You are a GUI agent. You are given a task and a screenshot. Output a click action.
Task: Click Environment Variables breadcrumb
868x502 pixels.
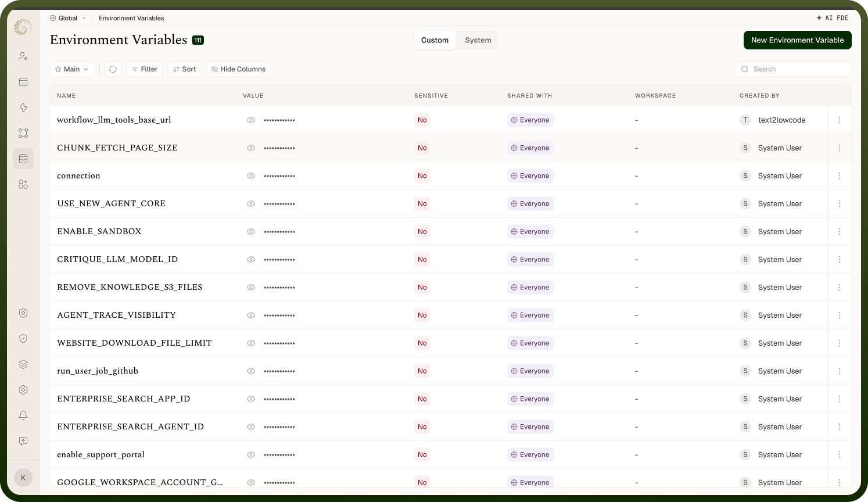pyautogui.click(x=131, y=18)
